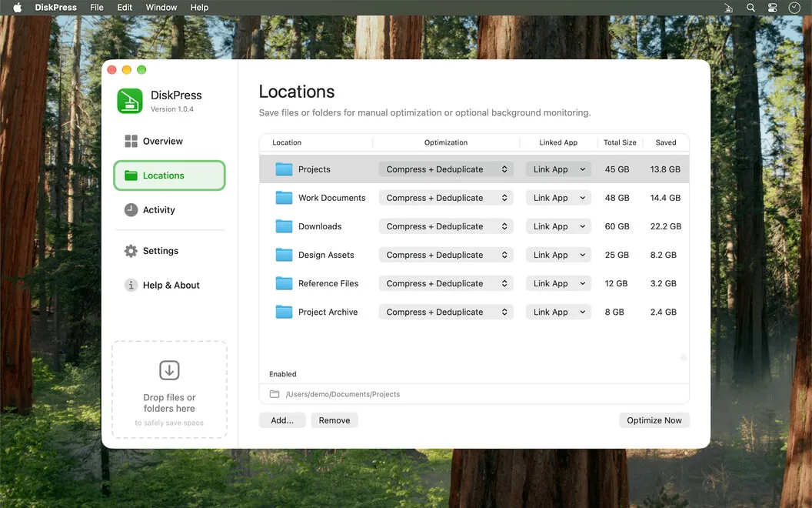Click the Linked App column header
The image size is (812, 508).
coord(558,142)
